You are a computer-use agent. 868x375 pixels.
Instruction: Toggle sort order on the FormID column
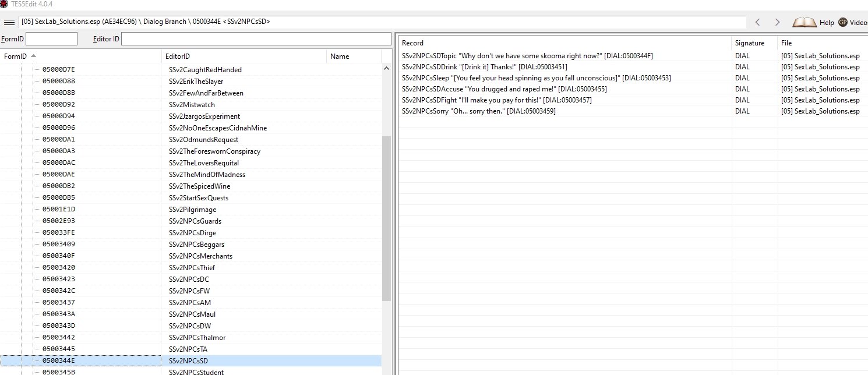[17, 56]
